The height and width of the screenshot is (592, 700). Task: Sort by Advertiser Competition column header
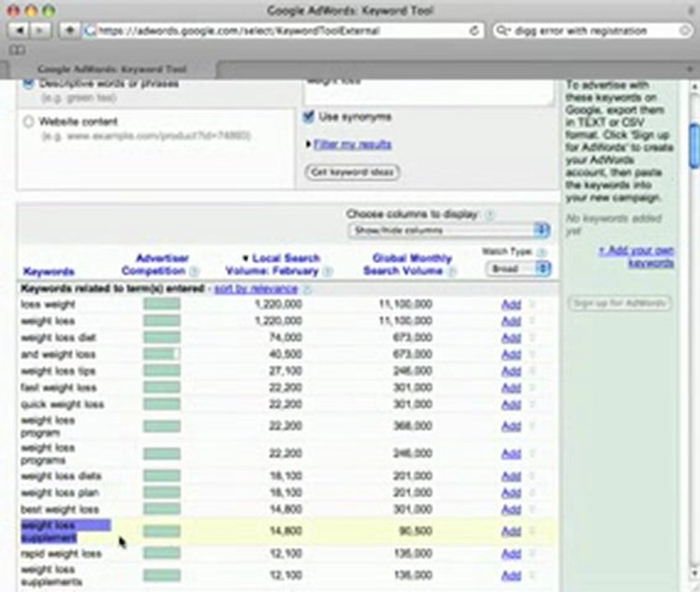click(x=154, y=265)
